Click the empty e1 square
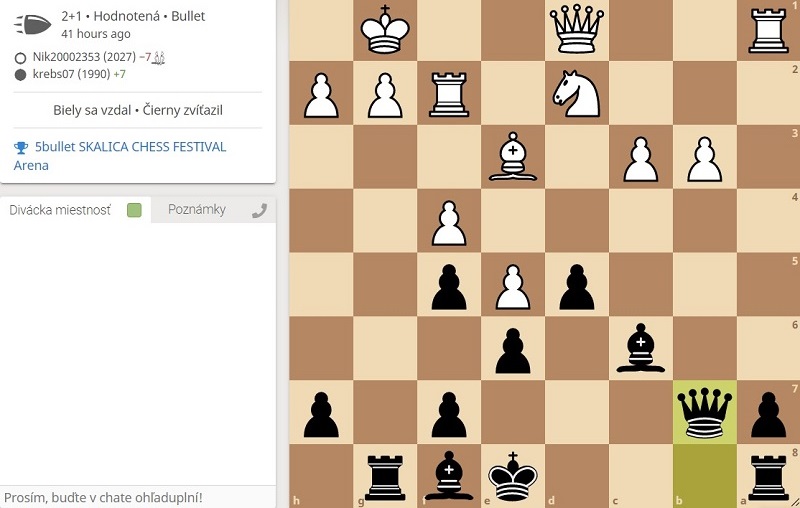The width and height of the screenshot is (800, 508). (513, 30)
